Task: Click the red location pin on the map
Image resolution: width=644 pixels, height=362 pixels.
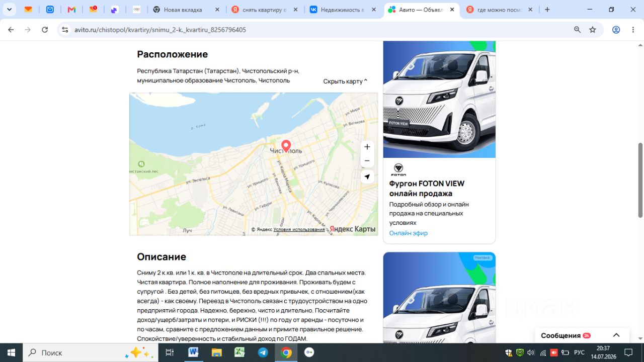Action: pos(286,146)
